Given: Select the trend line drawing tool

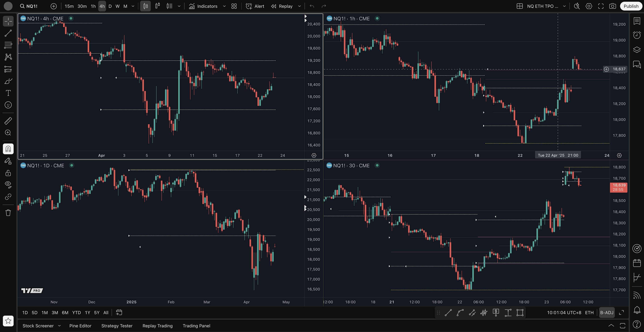Looking at the screenshot, I should coord(8,33).
